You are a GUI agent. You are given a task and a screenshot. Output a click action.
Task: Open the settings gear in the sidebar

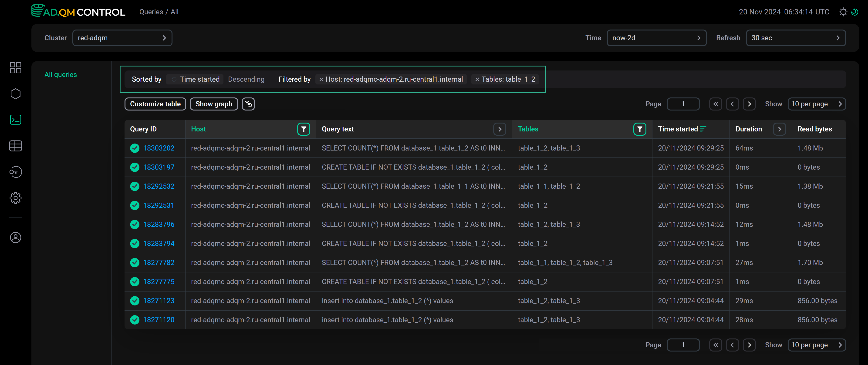coord(16,198)
